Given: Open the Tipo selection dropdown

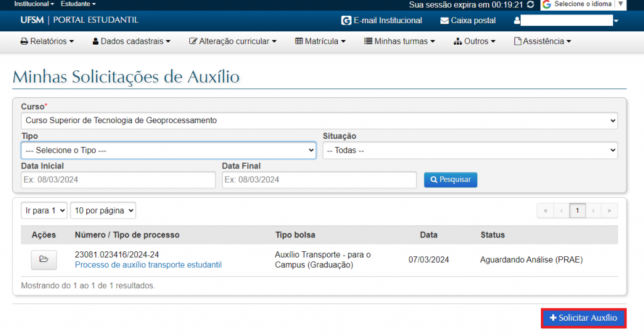Looking at the screenshot, I should 169,151.
